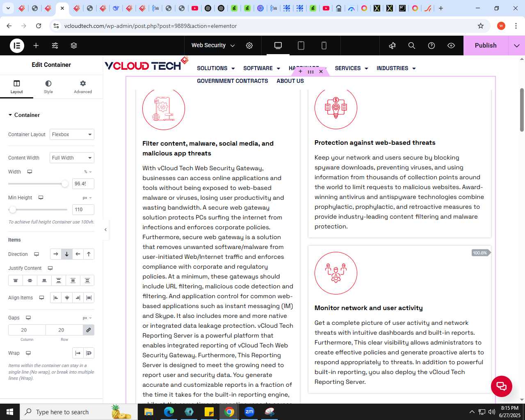This screenshot has height=420, width=525.
Task: Preview changes with the eye icon
Action: [451, 46]
